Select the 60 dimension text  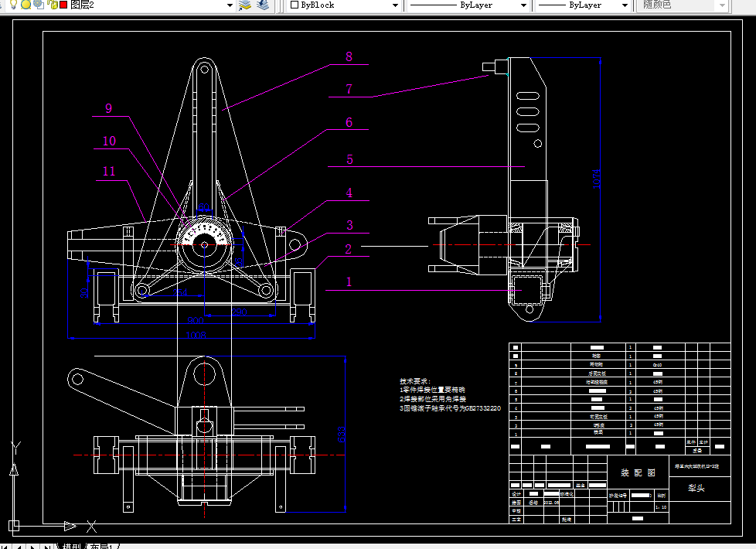tap(203, 207)
